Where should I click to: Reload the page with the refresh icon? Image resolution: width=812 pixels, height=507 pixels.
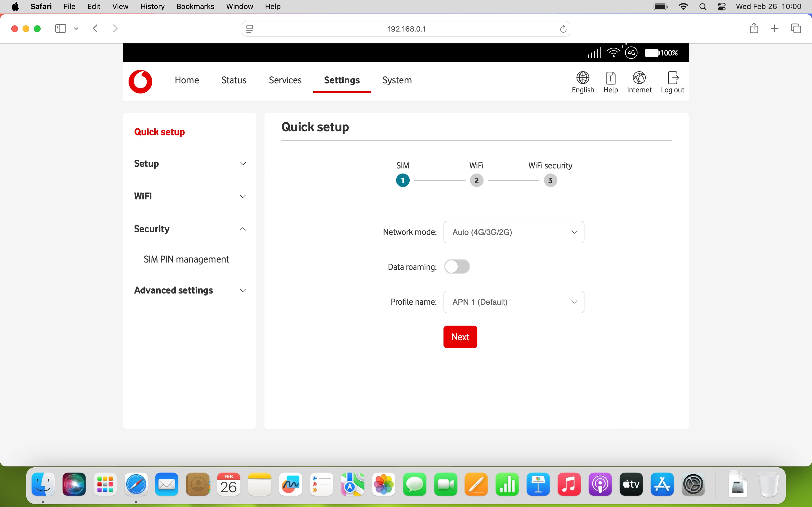coord(563,28)
